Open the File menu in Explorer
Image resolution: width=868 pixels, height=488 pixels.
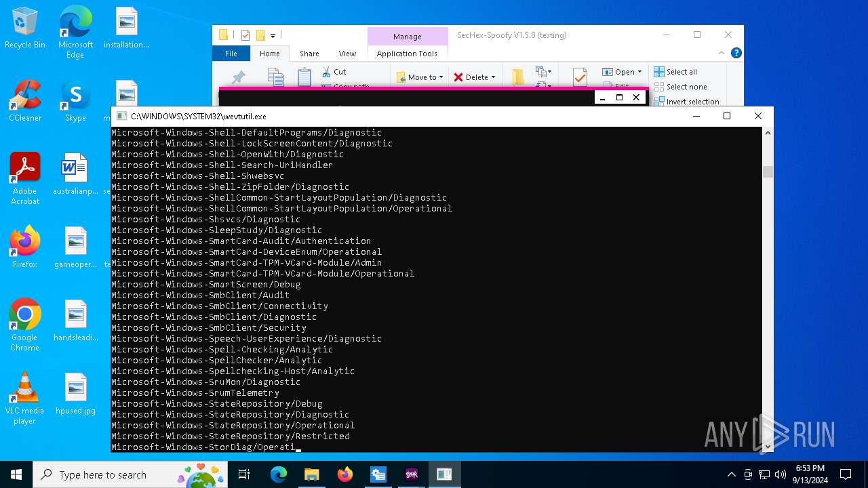point(231,54)
